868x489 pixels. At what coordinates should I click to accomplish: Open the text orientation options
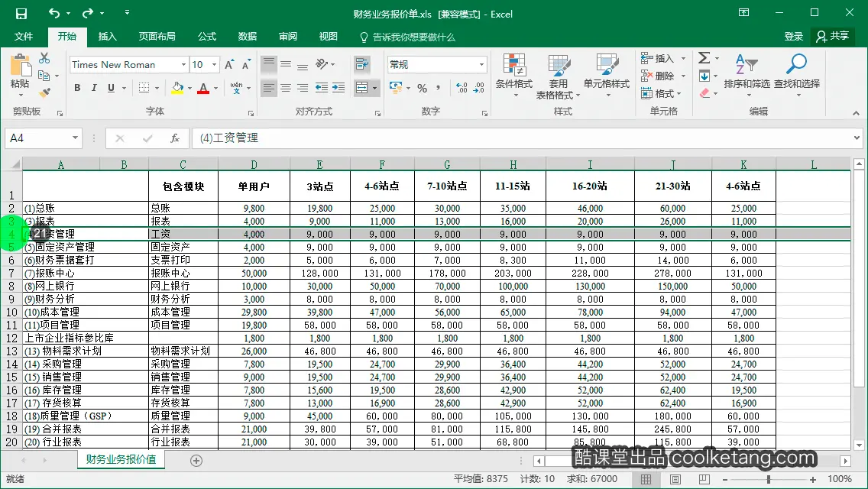point(325,64)
